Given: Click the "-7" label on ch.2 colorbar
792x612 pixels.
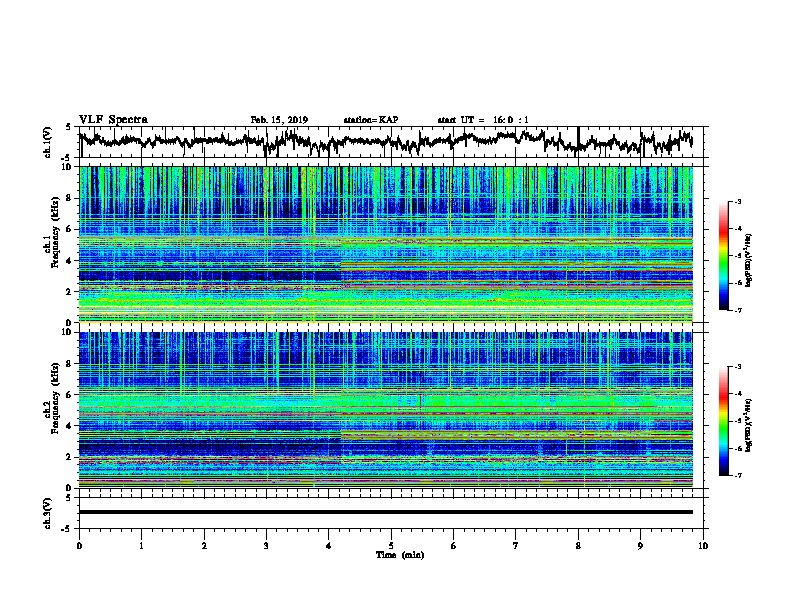Looking at the screenshot, I should tap(737, 475).
